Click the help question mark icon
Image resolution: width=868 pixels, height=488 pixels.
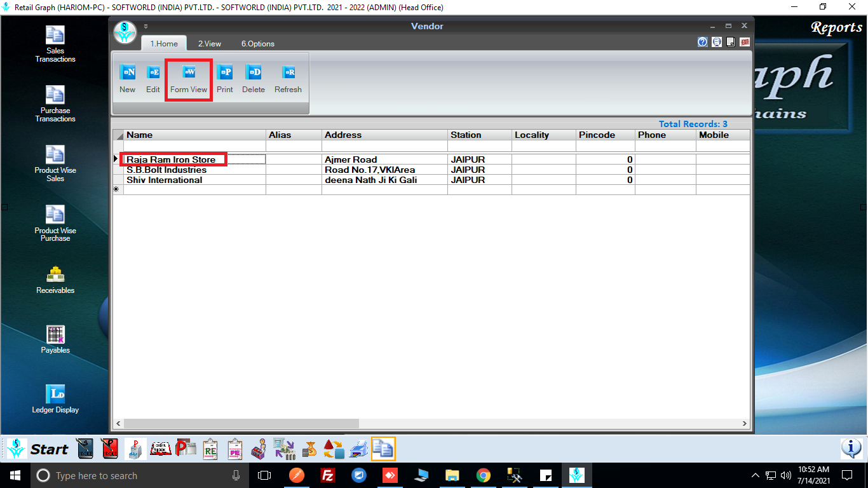(702, 43)
